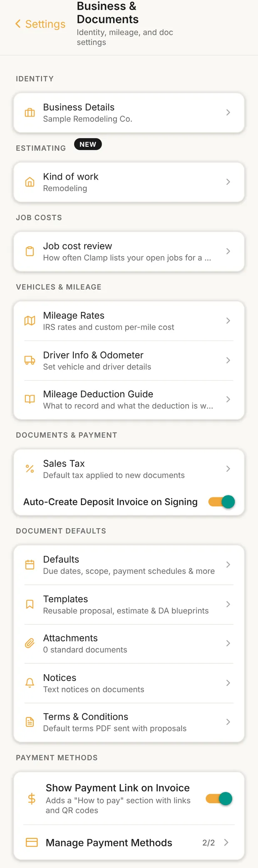Select the Attachments title
The width and height of the screenshot is (258, 868).
70,638
